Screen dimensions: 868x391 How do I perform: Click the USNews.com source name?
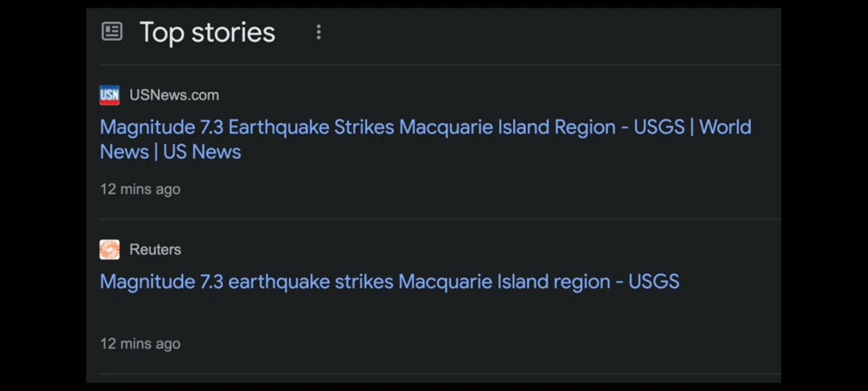tap(174, 95)
